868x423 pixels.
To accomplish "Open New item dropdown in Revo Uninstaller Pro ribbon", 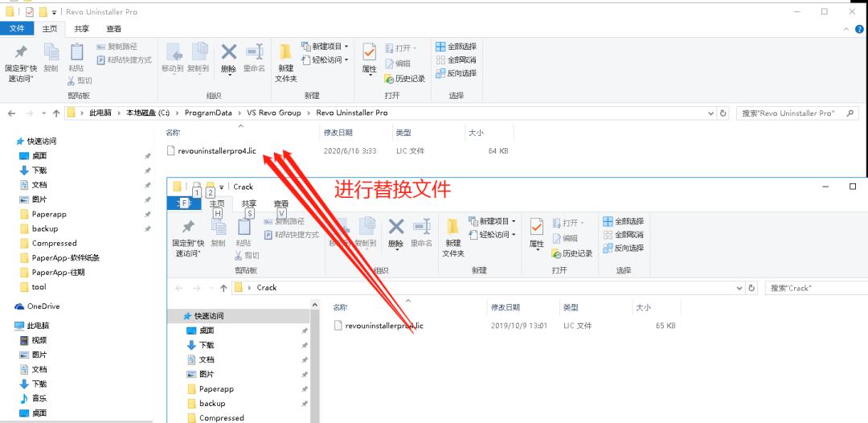I will pos(325,46).
